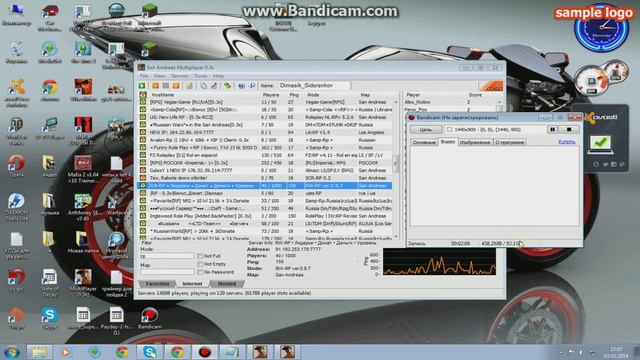Viewport: 640px width, 360px height.
Task: Click the Name field with Dimasik_Sidorenkov
Action: 314,86
